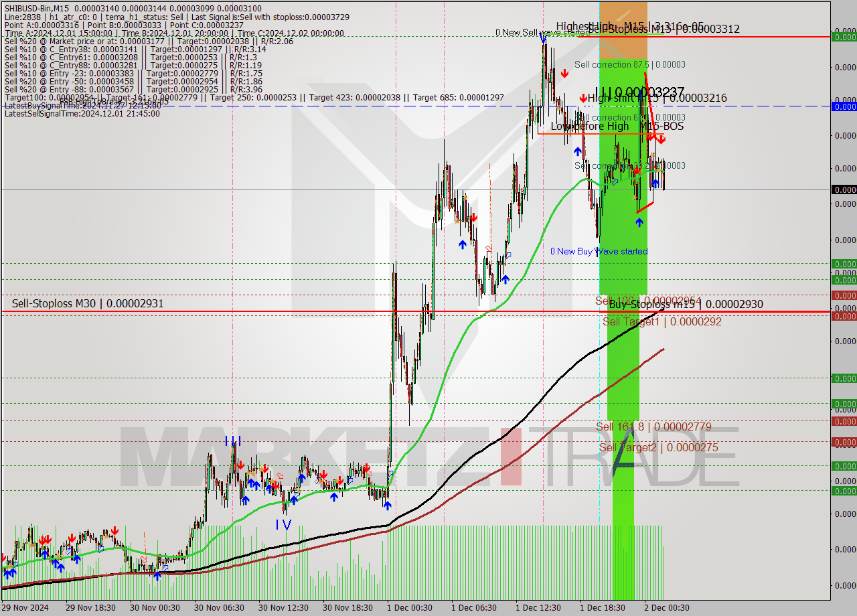The height and width of the screenshot is (616, 857).
Task: Click the '30 Nov 00:30' time axis label
Action: click(155, 608)
